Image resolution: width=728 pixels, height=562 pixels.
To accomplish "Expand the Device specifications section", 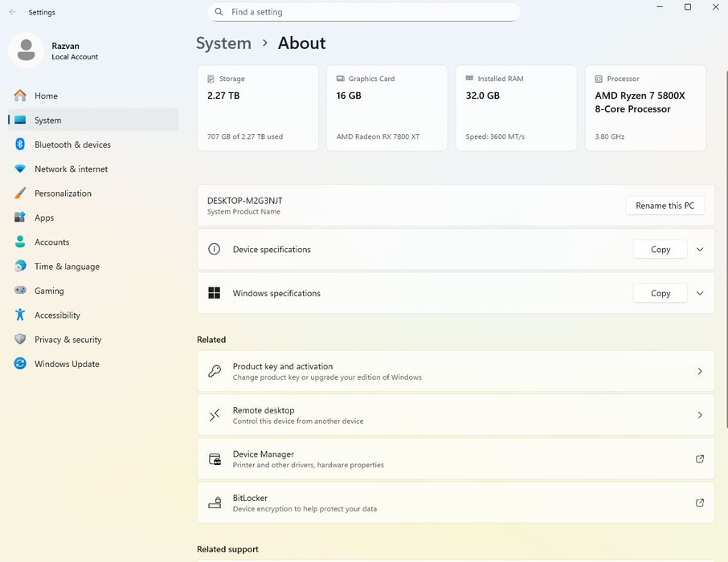I will [x=699, y=250].
